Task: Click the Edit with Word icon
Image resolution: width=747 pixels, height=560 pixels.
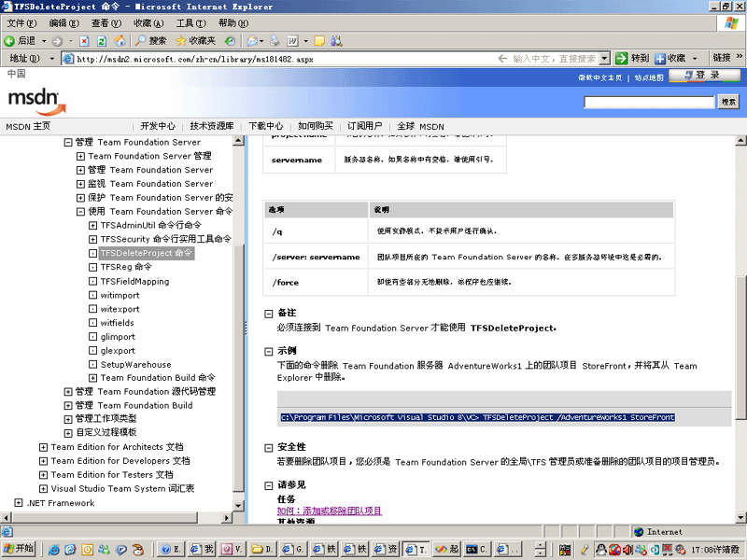Action: coord(292,41)
